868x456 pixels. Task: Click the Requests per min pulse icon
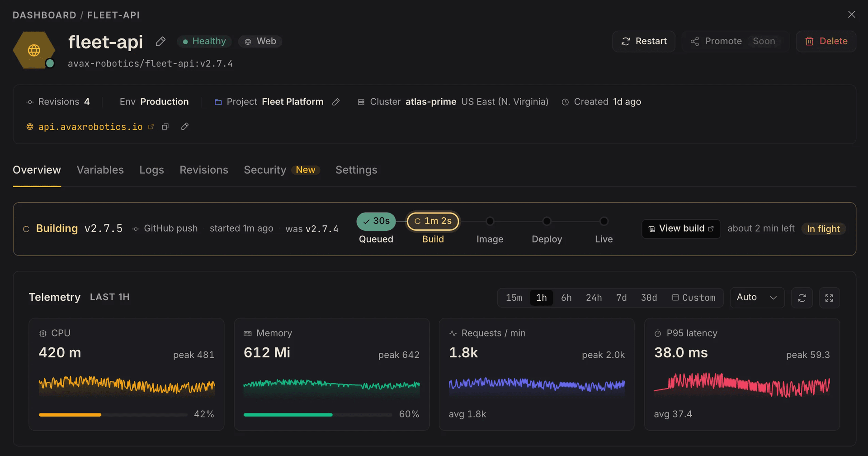coord(453,333)
